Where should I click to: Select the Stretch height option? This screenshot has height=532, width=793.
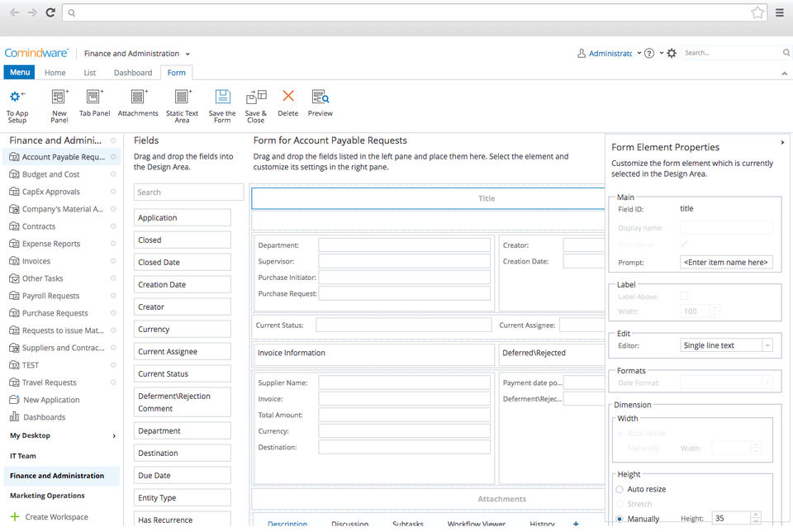pyautogui.click(x=620, y=504)
